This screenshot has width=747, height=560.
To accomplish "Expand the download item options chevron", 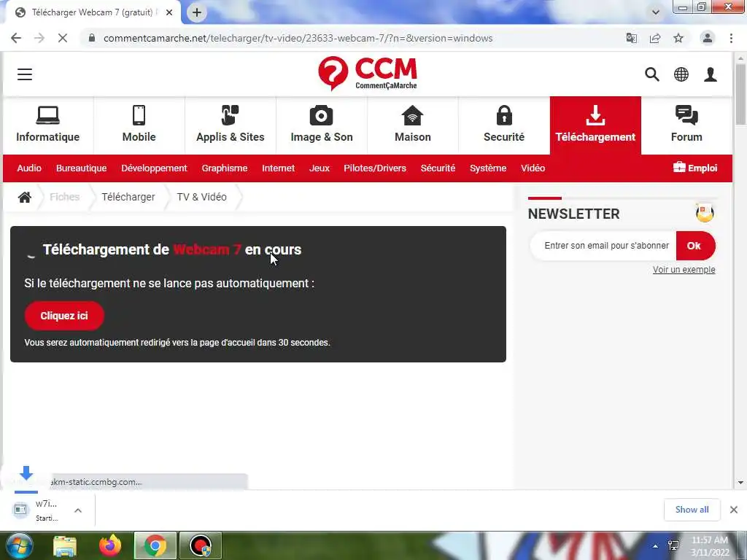I will point(78,510).
